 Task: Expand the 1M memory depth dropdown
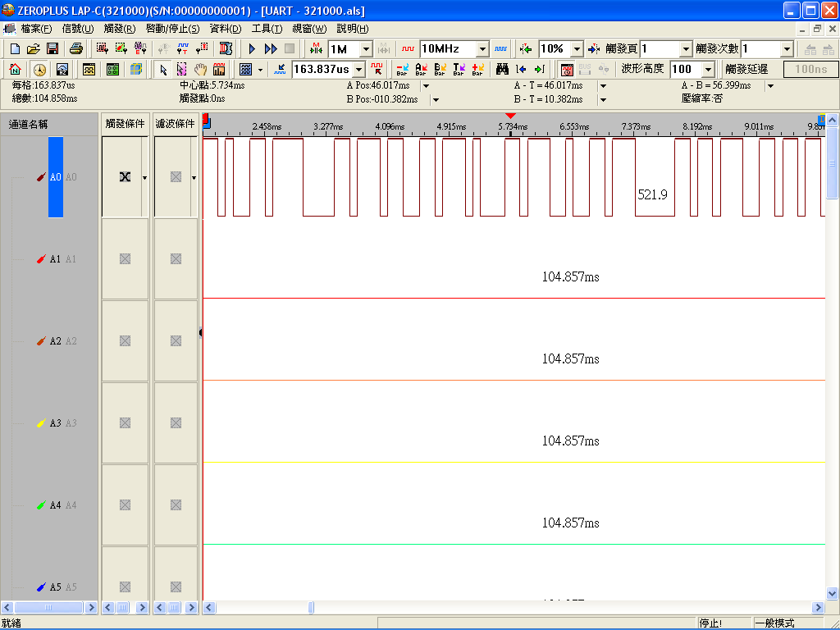(x=366, y=49)
